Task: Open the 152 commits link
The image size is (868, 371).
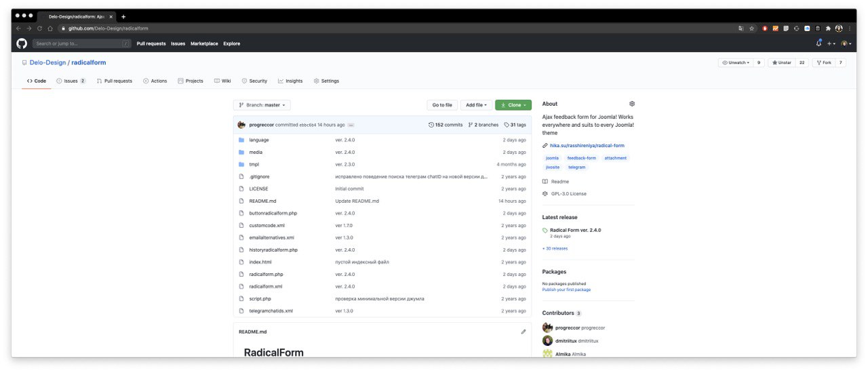Action: 446,125
